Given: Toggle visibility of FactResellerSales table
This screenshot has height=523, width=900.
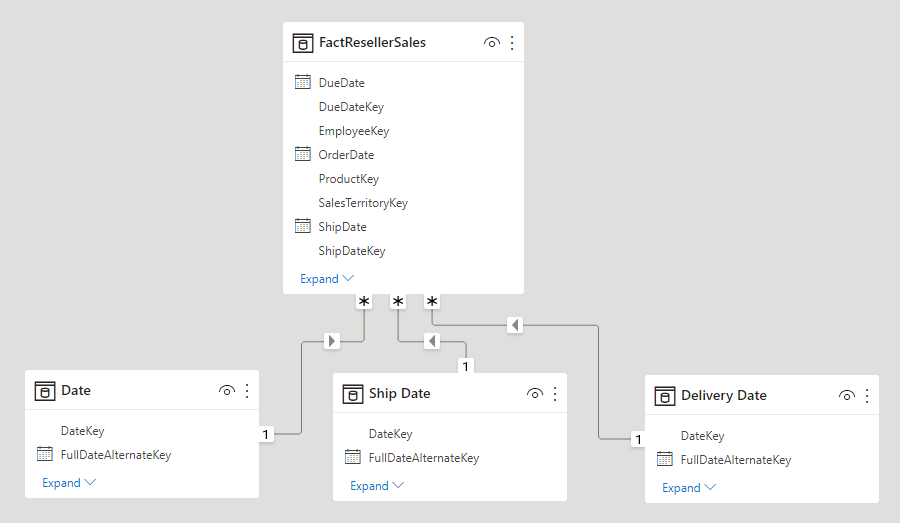Looking at the screenshot, I should (x=491, y=43).
